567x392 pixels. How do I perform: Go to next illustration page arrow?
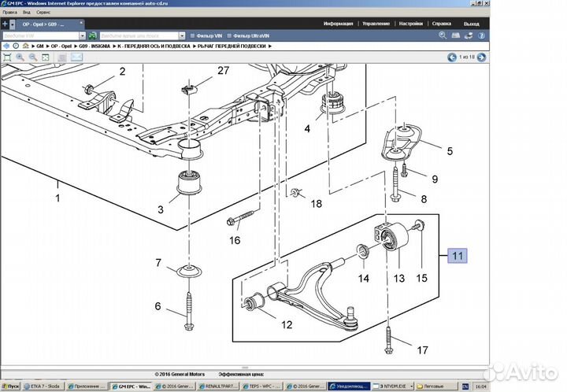coord(480,57)
